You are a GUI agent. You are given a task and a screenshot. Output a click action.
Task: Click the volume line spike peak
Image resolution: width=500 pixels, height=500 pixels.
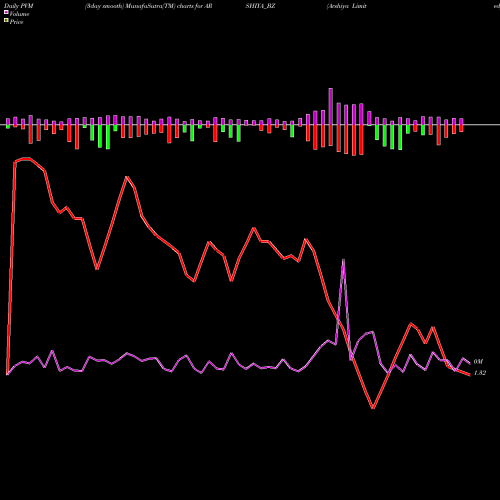[x=343, y=259]
